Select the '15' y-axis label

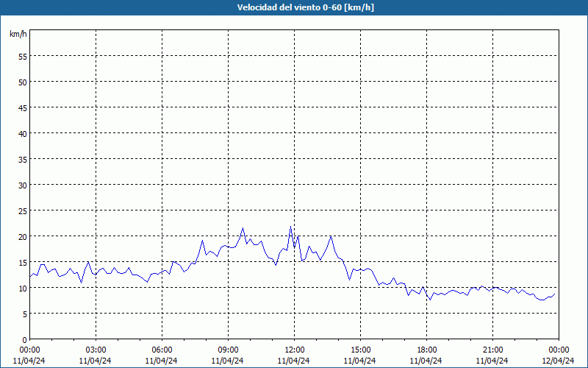click(23, 263)
